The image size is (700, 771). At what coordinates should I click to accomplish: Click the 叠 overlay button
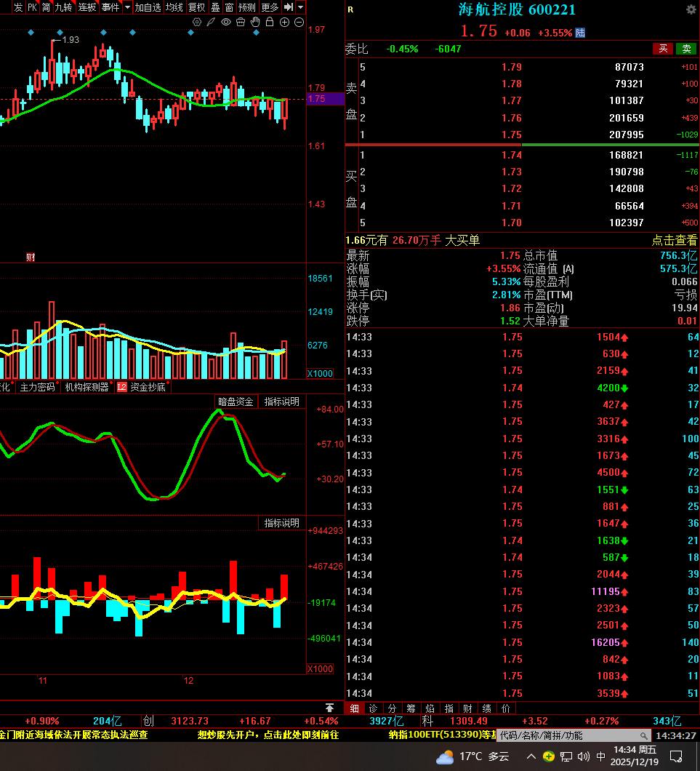pyautogui.click(x=215, y=7)
